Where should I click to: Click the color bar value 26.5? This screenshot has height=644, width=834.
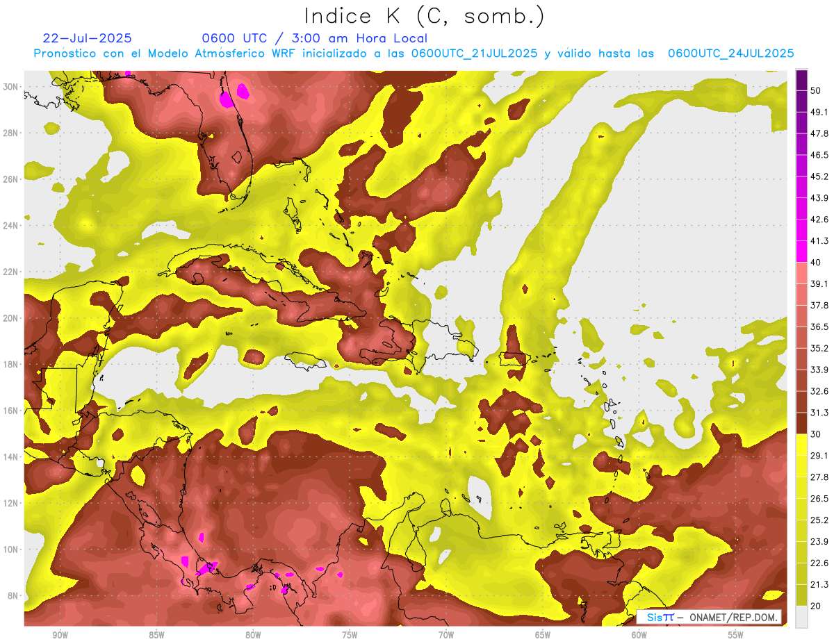[819, 499]
